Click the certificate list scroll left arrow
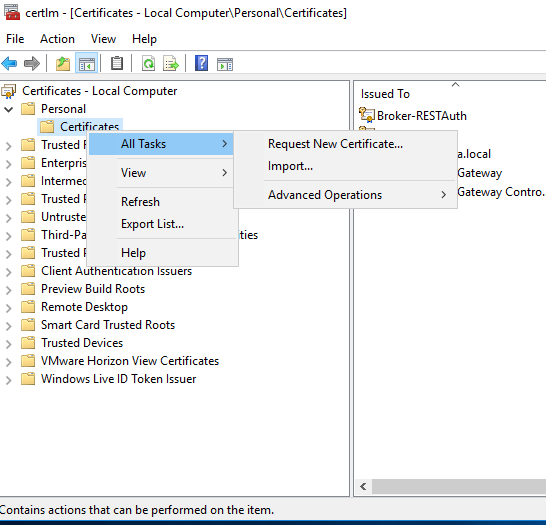Image resolution: width=546 pixels, height=525 pixels. coord(363,486)
